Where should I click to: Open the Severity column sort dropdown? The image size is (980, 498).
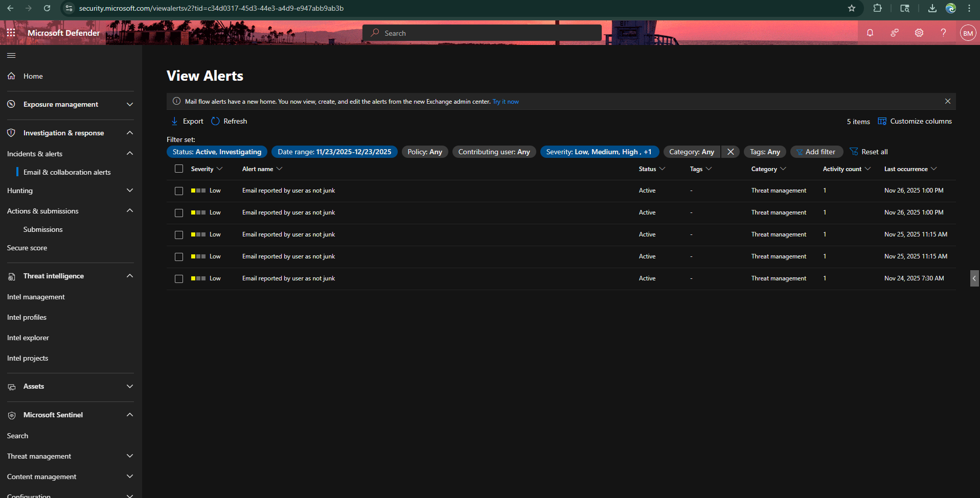(x=219, y=169)
